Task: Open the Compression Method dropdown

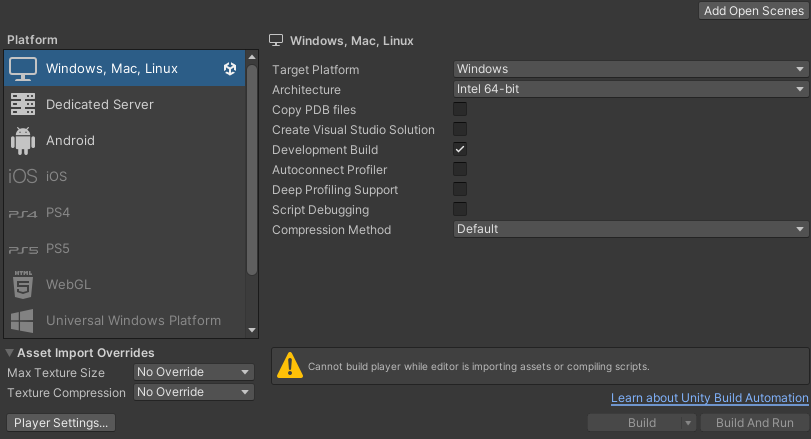Action: (630, 229)
